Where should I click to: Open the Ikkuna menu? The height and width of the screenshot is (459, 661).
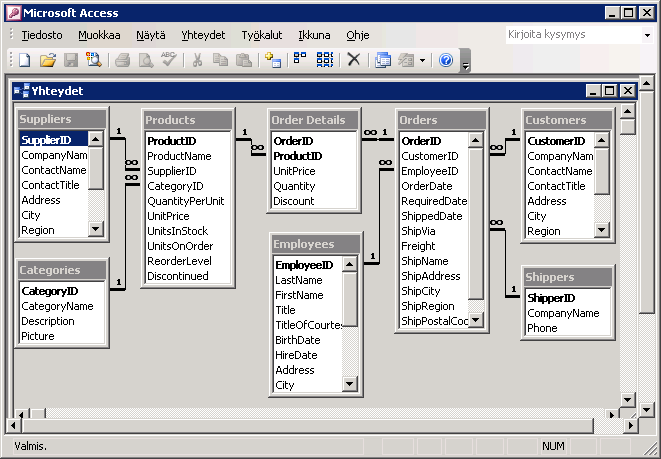point(314,35)
